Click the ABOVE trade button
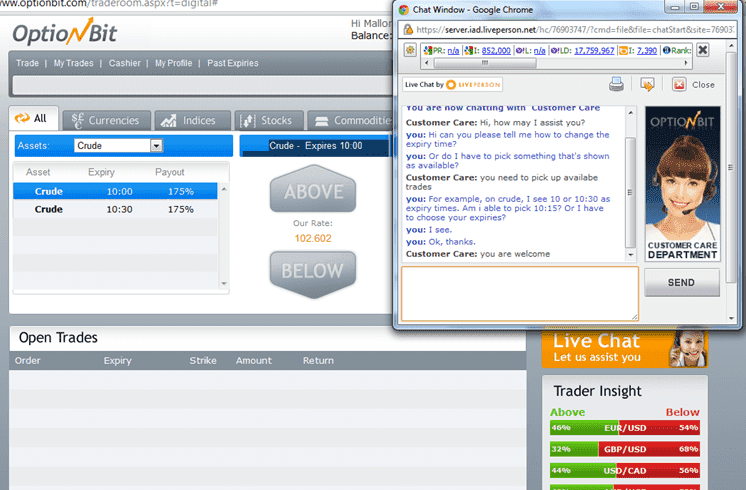The image size is (746, 490). pyautogui.click(x=313, y=189)
